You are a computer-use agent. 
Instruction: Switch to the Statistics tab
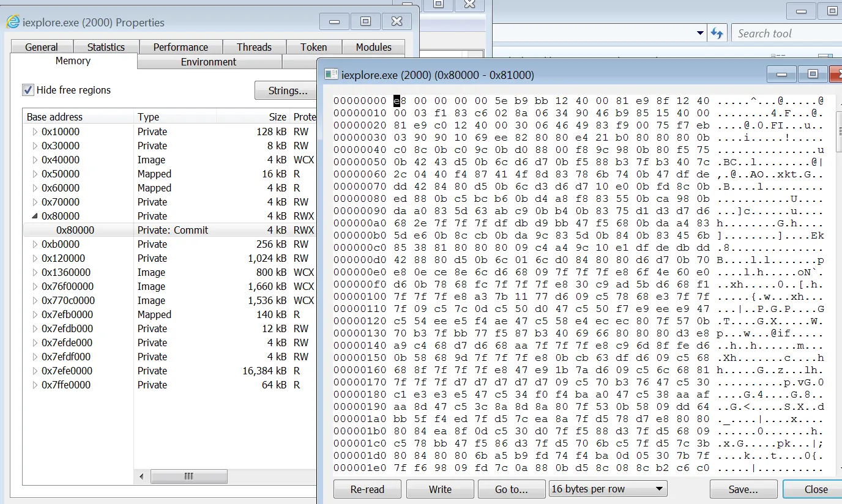(x=106, y=47)
